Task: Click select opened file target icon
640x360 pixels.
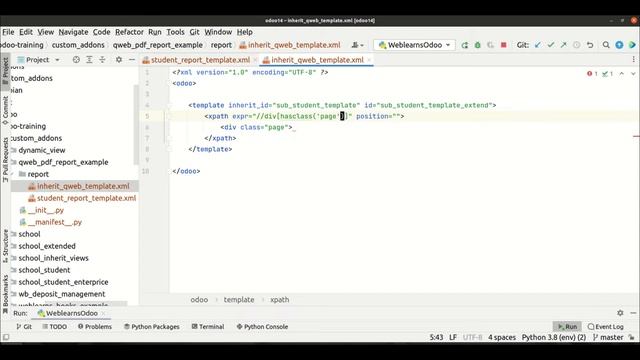Action: (76, 60)
